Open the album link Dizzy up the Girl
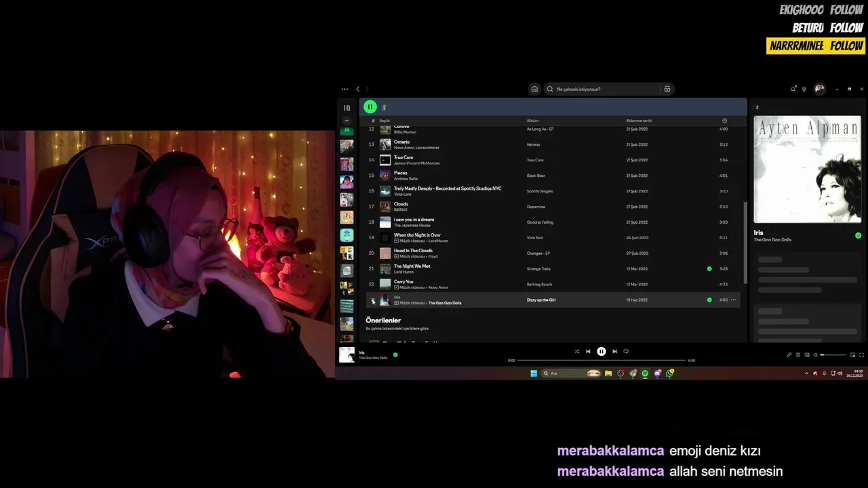 [540, 300]
